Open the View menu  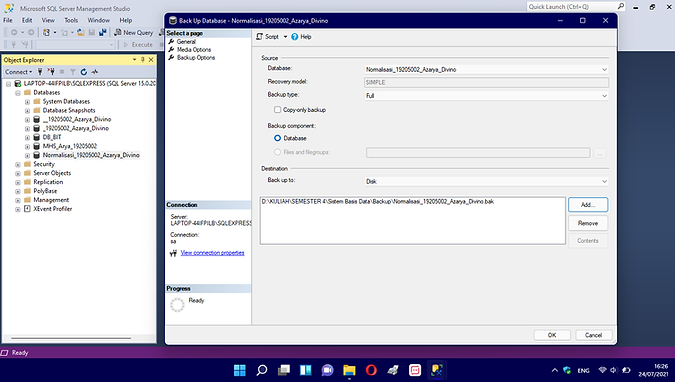coord(48,20)
